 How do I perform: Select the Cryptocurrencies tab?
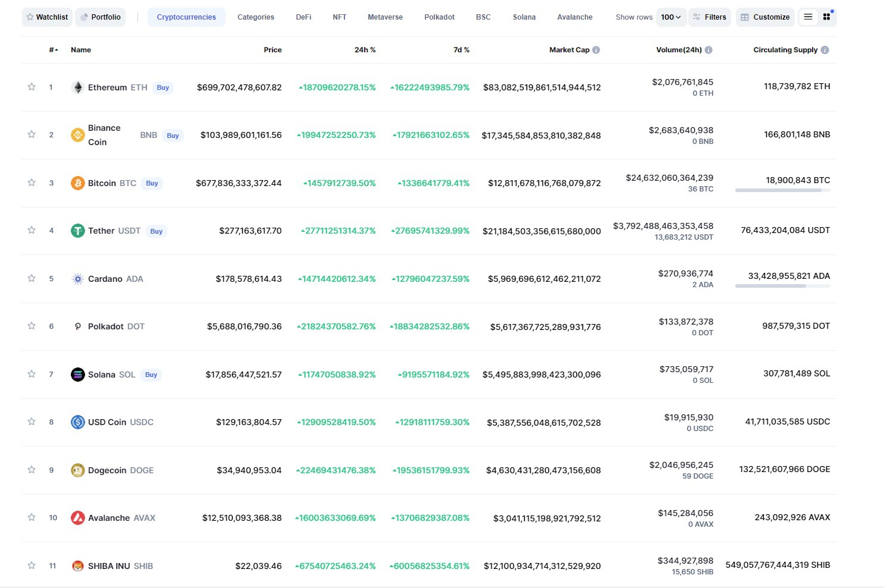[186, 17]
